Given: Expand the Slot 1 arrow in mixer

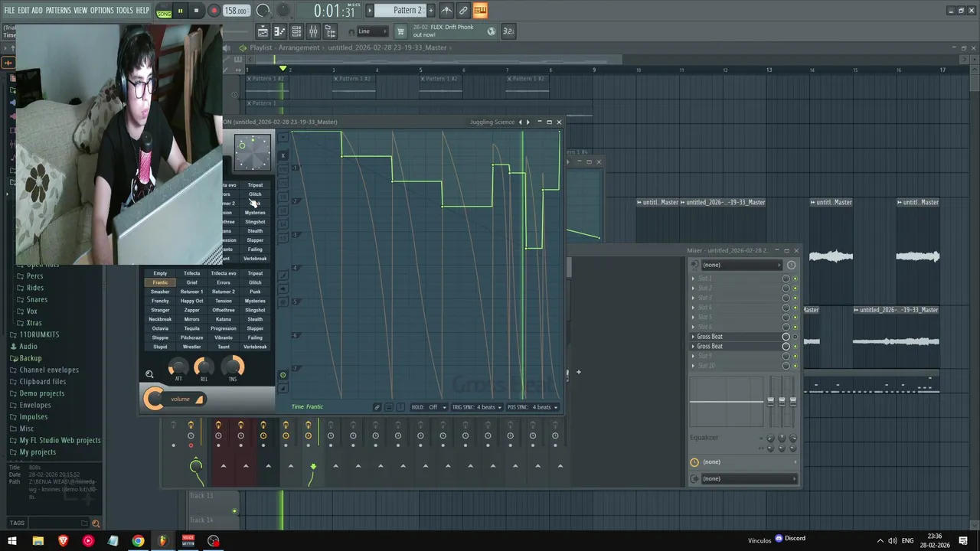Looking at the screenshot, I should point(694,279).
